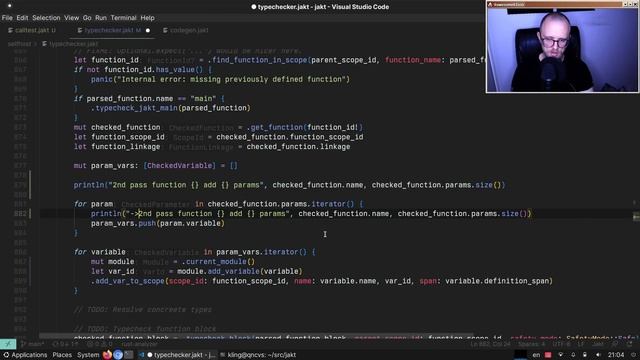Click the UTF-8 encoding indicator
The height and width of the screenshot is (360, 640).
point(561,344)
